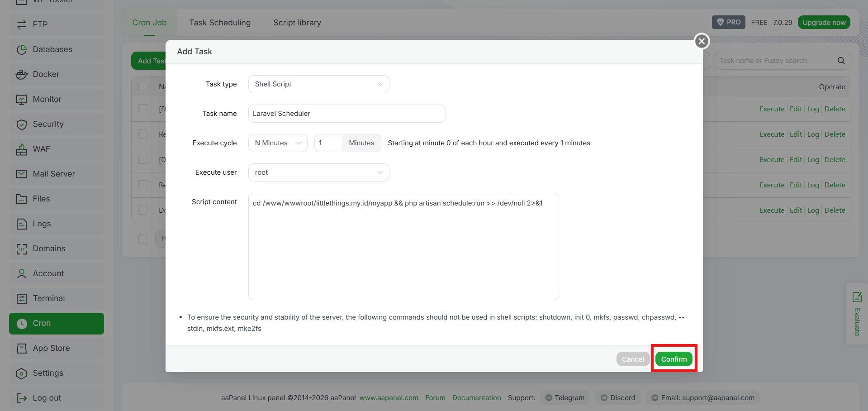The height and width of the screenshot is (411, 868).
Task: Check the fourth task row checkbox
Action: click(x=143, y=185)
